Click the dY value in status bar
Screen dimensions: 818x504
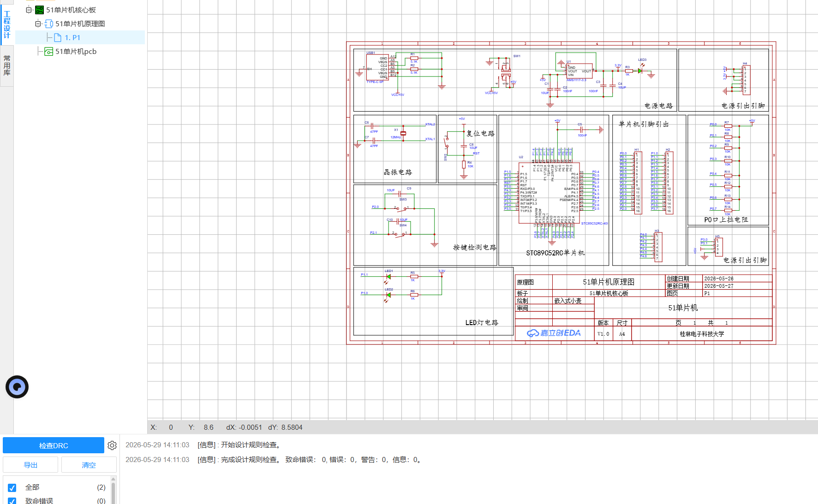coord(292,427)
